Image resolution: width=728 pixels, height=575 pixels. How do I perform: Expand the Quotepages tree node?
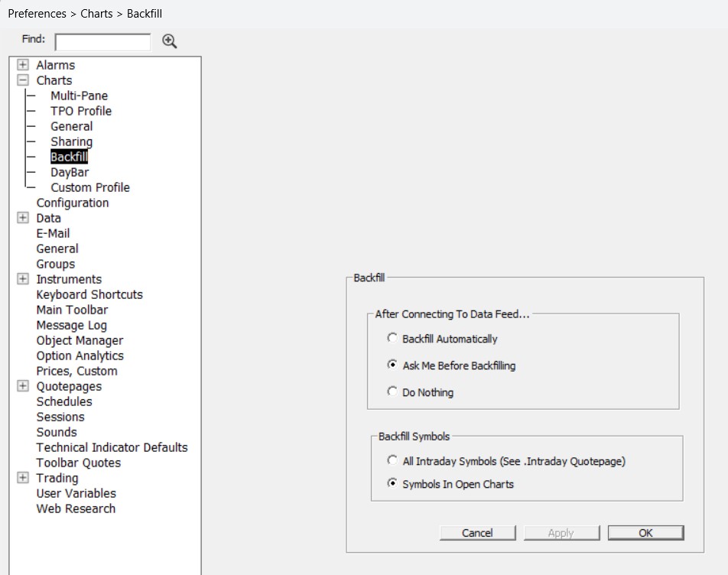click(x=23, y=386)
